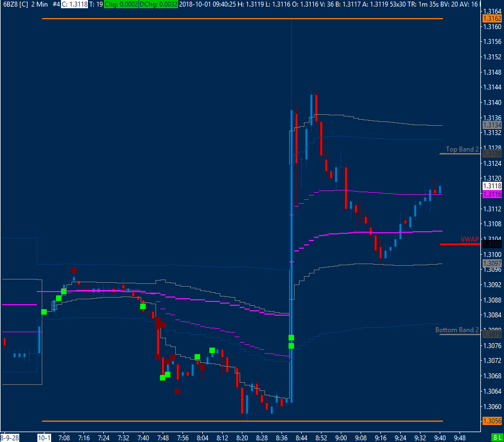This screenshot has width=504, height=442.
Task: Click the 8:44 time axis label
Action: click(x=302, y=438)
